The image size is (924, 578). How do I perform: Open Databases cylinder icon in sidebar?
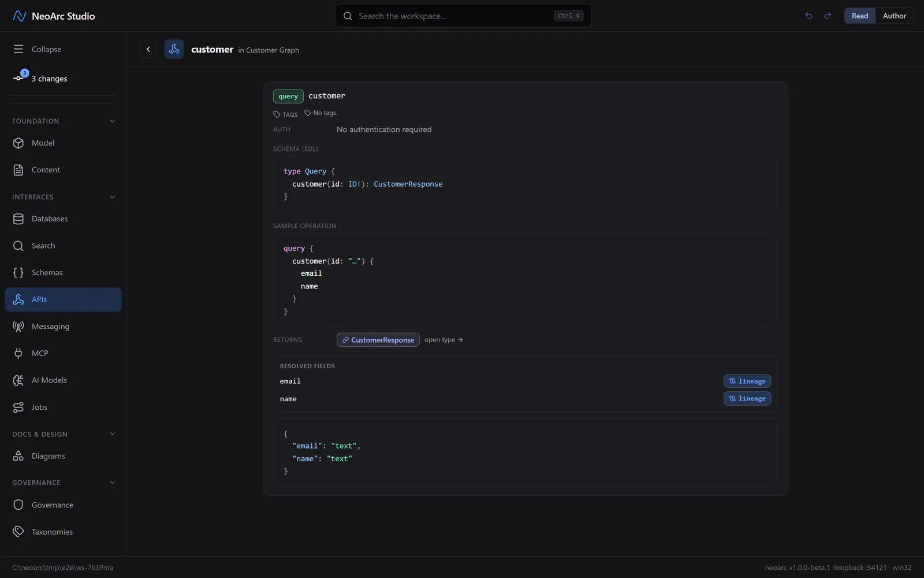pos(18,218)
